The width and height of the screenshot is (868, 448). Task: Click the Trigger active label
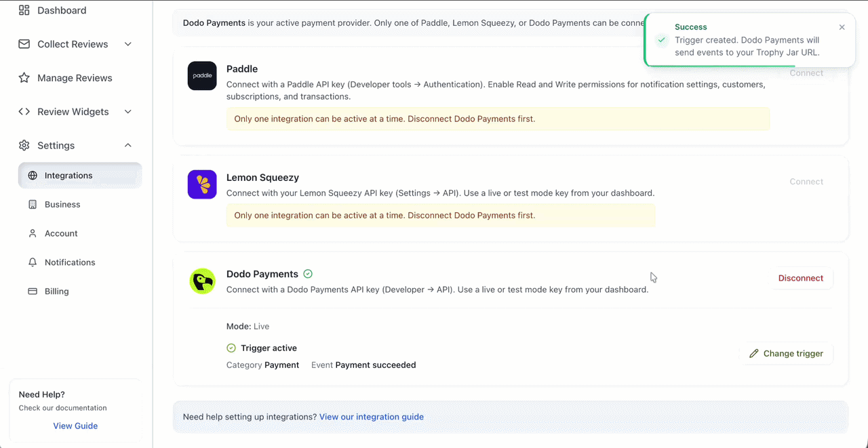click(269, 348)
